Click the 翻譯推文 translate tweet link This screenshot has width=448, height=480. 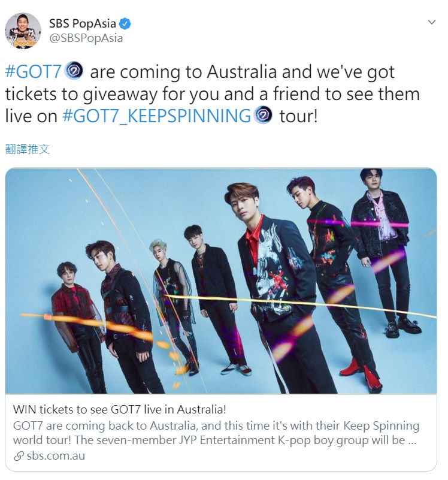coord(28,149)
